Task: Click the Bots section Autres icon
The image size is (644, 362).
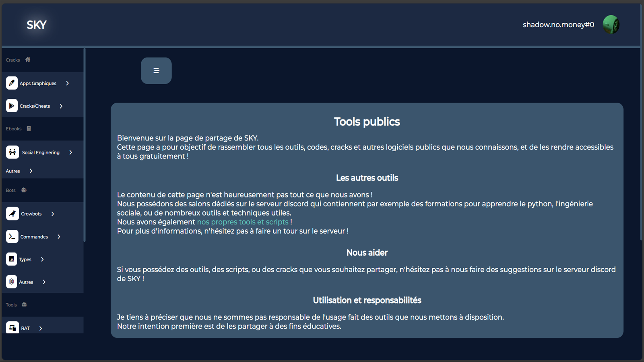Action: (x=12, y=282)
